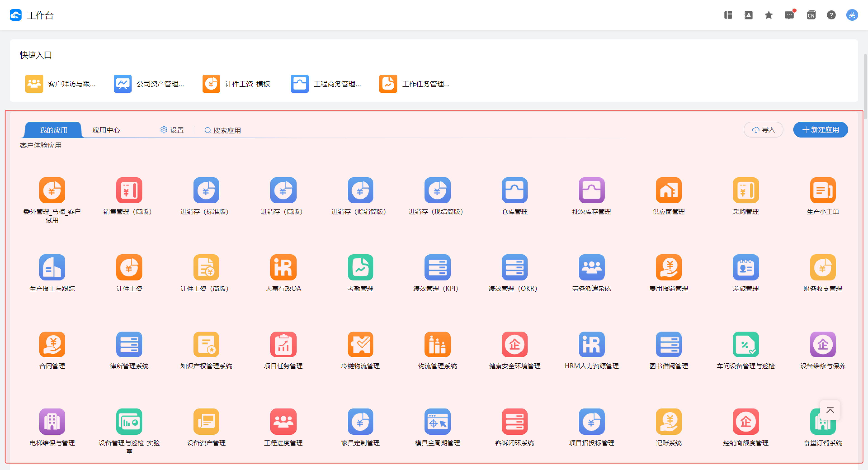The height and width of the screenshot is (470, 868).
Task: Open the messages chat icon with red dot
Action: (789, 15)
